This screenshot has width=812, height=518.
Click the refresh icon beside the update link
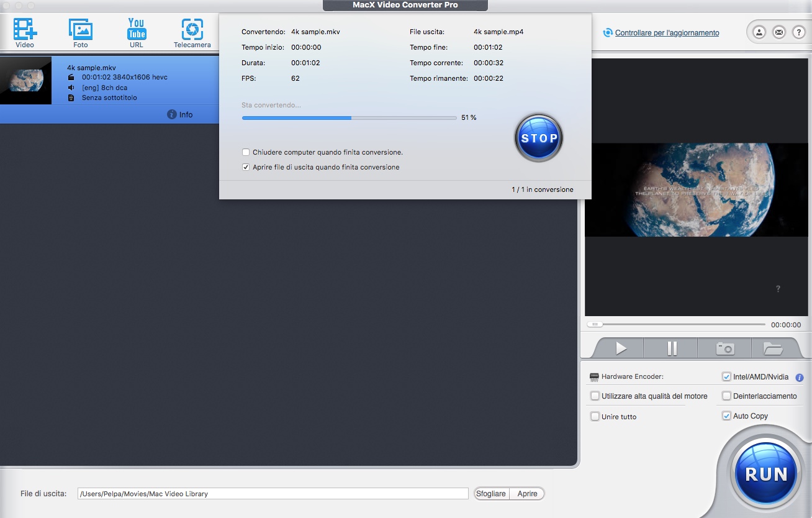point(608,33)
